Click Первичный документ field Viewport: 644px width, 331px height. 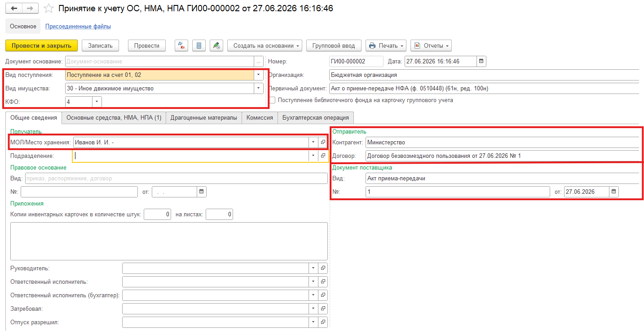coord(484,89)
